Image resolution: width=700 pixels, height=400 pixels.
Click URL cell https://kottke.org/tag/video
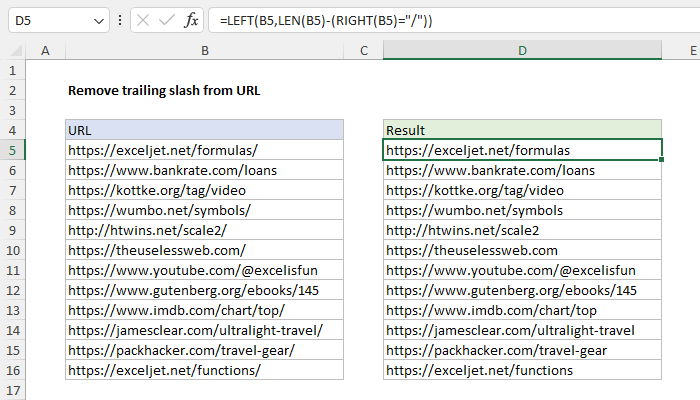(x=204, y=190)
